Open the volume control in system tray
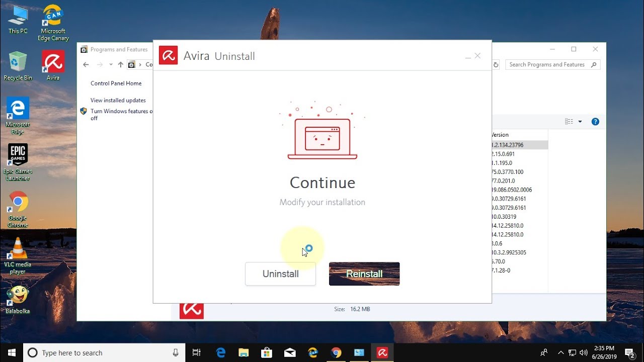Image resolution: width=644 pixels, height=362 pixels. point(584,352)
